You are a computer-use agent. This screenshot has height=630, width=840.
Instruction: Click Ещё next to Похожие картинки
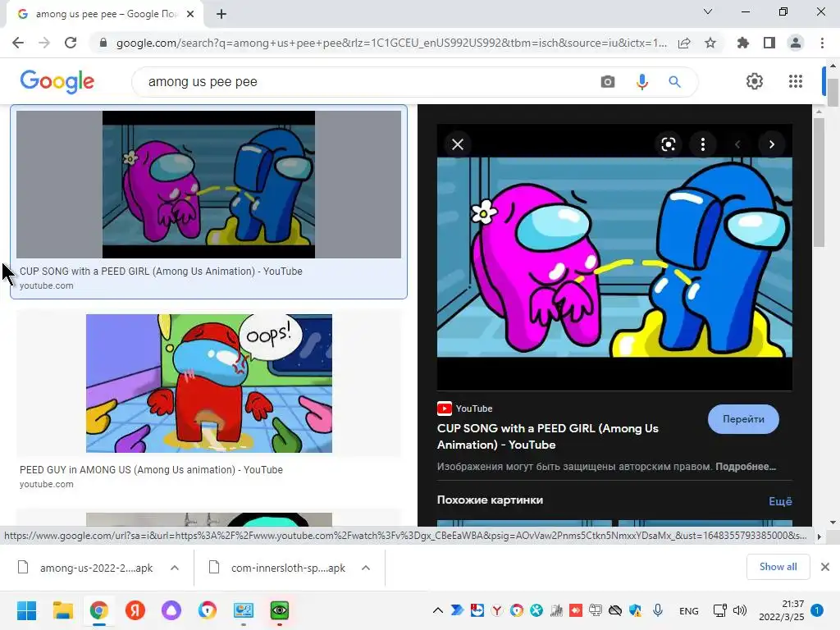coord(780,501)
